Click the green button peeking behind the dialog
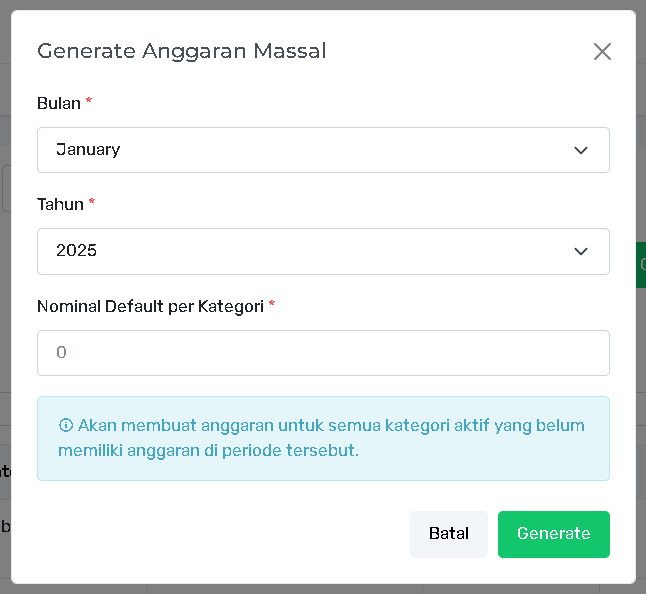The width and height of the screenshot is (646, 594). pos(641,265)
